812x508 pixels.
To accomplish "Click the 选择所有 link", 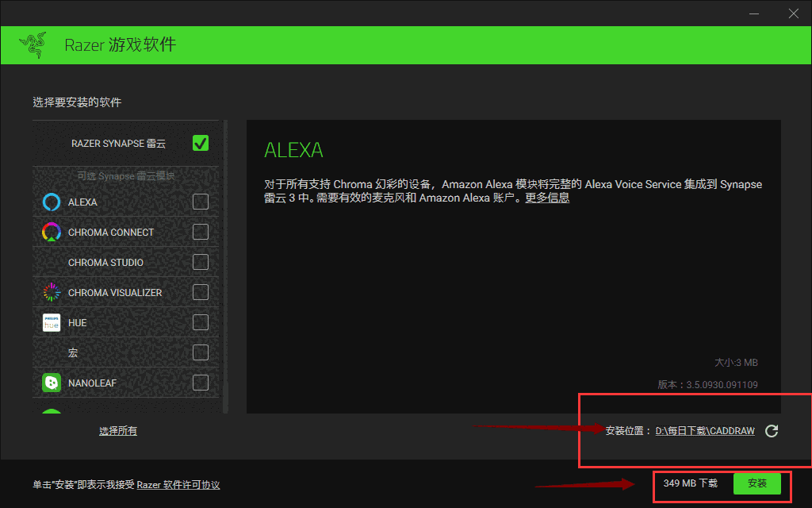I will (x=118, y=431).
